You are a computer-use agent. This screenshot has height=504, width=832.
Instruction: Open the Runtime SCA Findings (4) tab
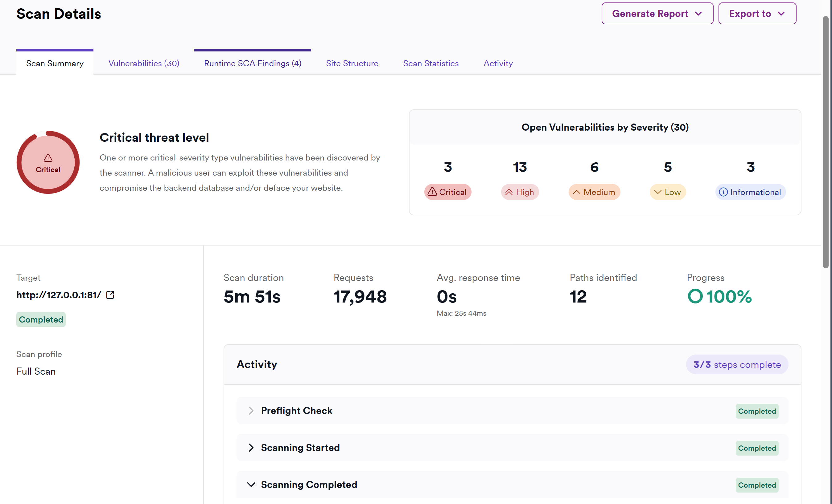tap(253, 63)
